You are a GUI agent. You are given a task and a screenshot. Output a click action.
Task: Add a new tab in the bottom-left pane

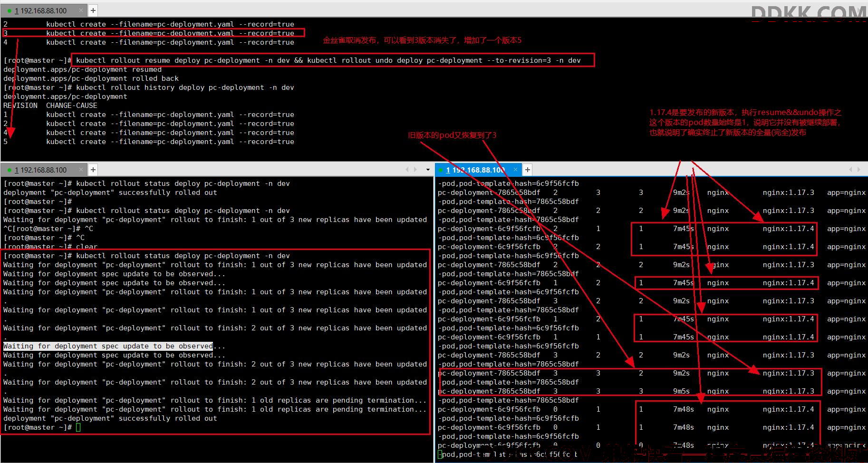tap(93, 170)
